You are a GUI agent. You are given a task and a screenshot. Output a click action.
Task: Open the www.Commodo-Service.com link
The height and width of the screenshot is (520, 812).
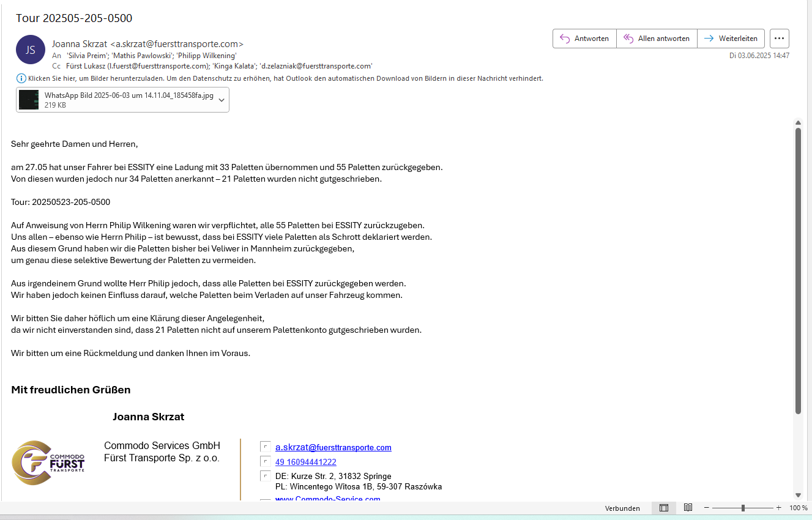pos(328,499)
